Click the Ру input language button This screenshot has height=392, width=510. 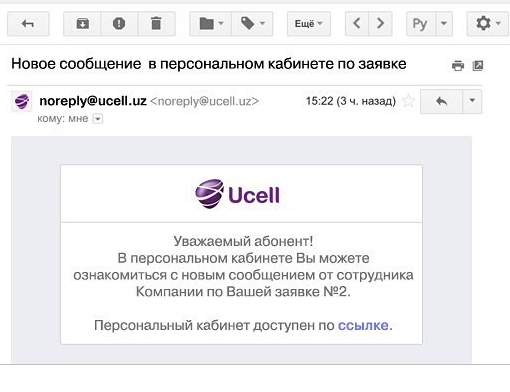421,24
